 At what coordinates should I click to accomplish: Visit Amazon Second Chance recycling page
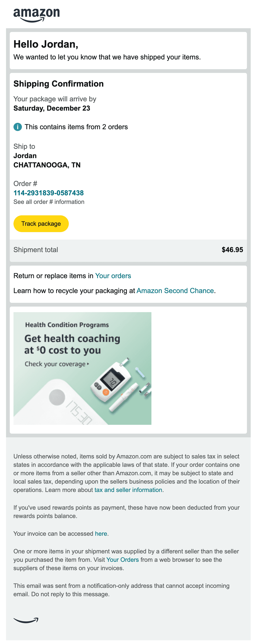(x=175, y=291)
